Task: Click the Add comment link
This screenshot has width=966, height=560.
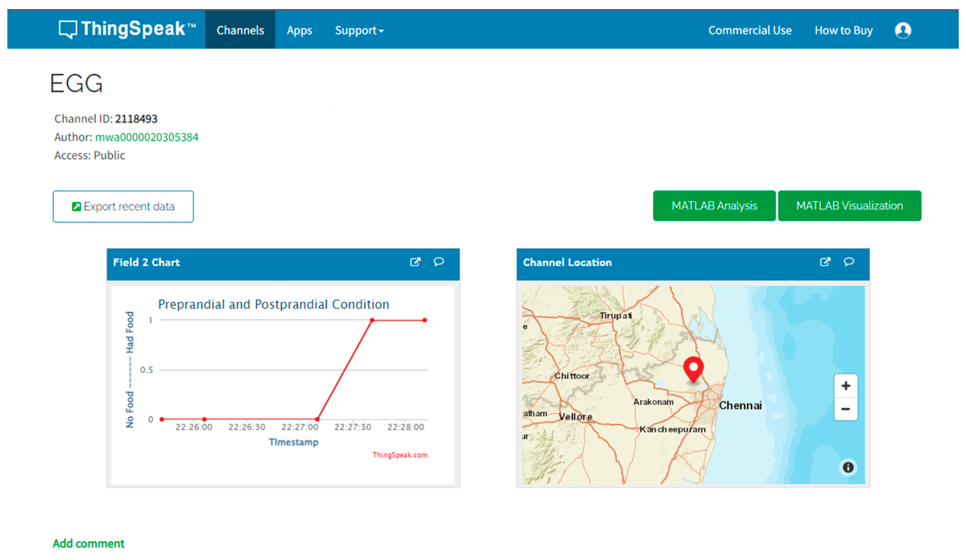Action: coord(88,543)
